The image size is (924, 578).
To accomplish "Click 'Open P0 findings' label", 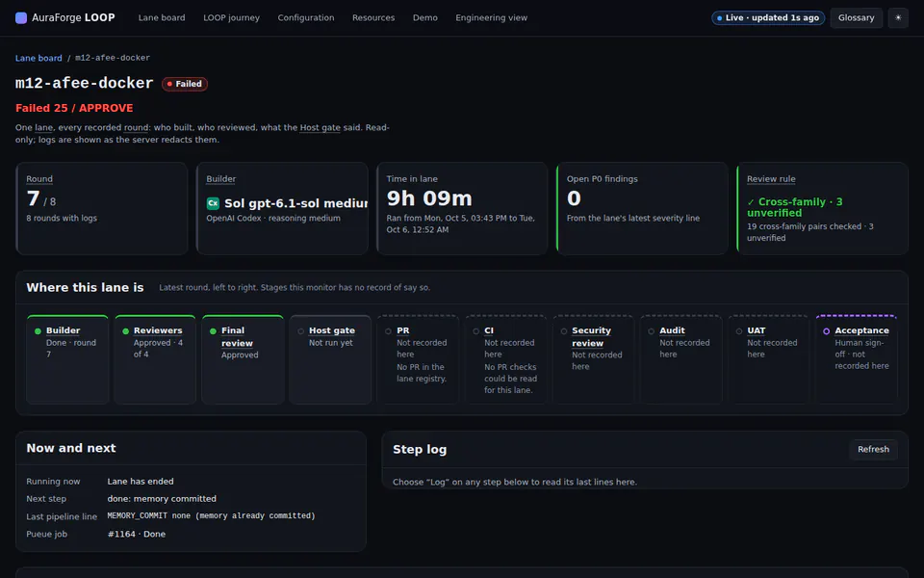I will click(x=603, y=179).
